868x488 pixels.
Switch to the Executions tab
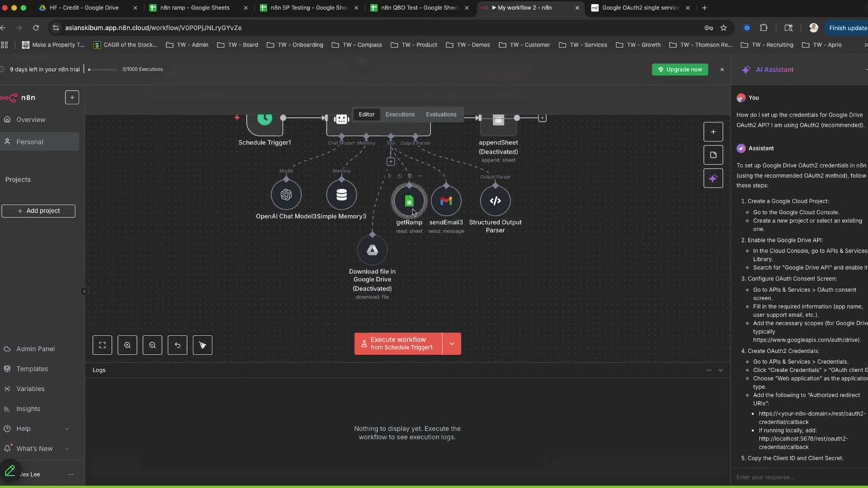tap(400, 115)
